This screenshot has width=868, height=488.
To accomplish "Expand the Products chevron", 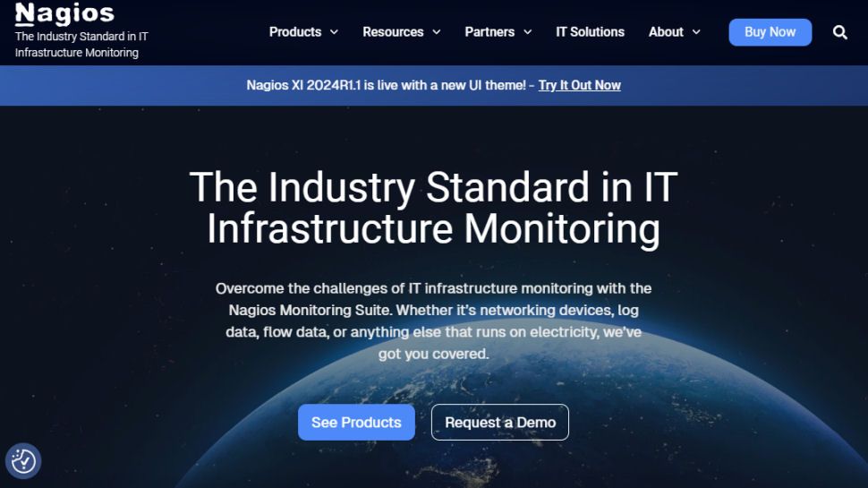I will 334,32.
